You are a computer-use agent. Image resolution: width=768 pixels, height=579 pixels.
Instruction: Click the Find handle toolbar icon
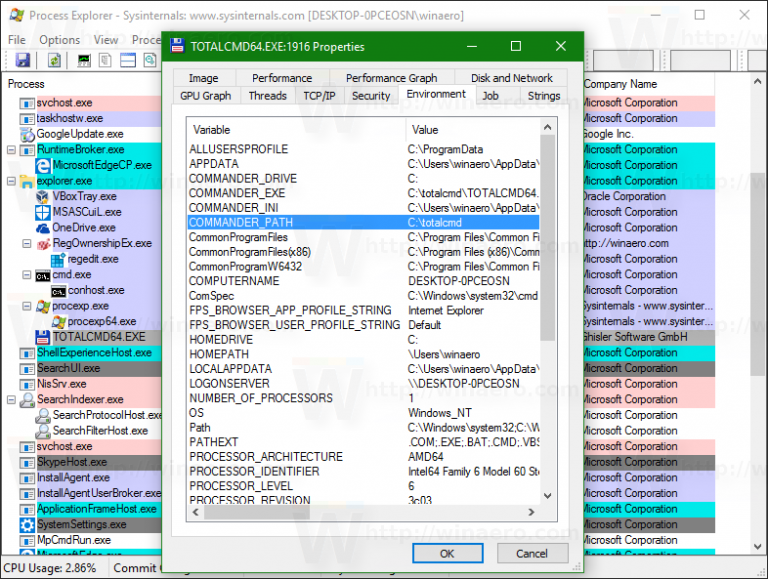pos(150,60)
